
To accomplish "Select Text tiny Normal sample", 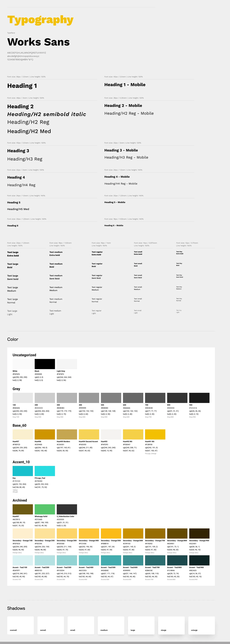I will point(179,300).
